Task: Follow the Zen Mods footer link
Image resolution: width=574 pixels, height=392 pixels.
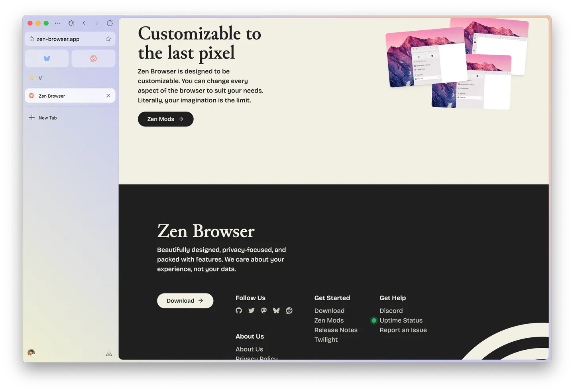Action: click(329, 320)
